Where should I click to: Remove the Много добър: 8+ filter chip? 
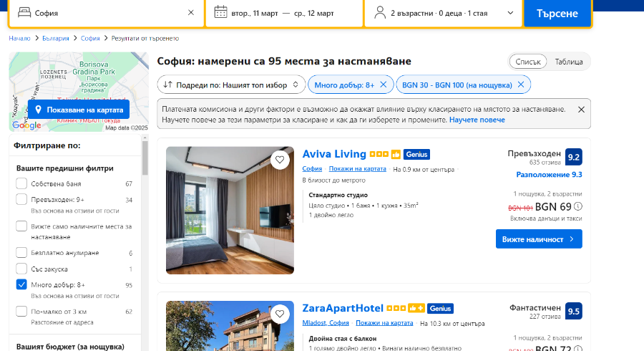point(384,85)
